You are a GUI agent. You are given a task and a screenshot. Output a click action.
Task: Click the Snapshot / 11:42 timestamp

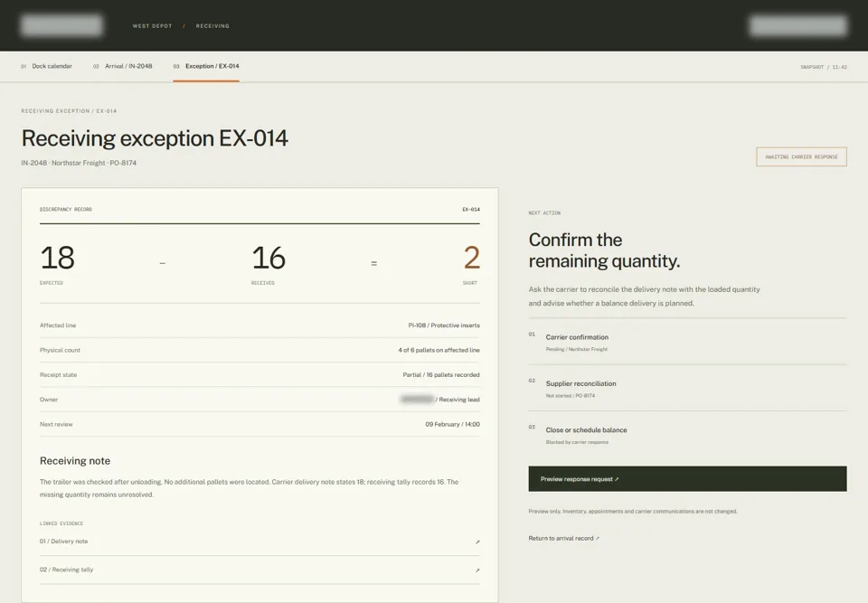tap(823, 67)
